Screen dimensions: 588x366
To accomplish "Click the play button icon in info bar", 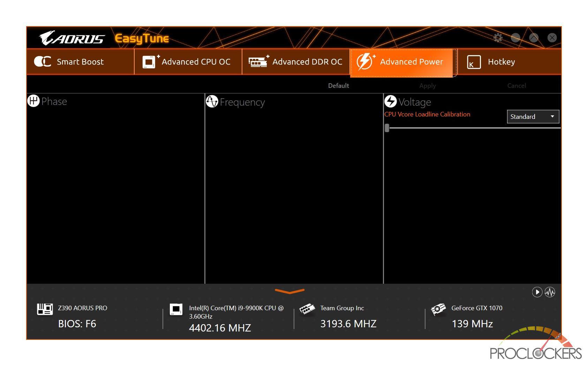I will (537, 292).
